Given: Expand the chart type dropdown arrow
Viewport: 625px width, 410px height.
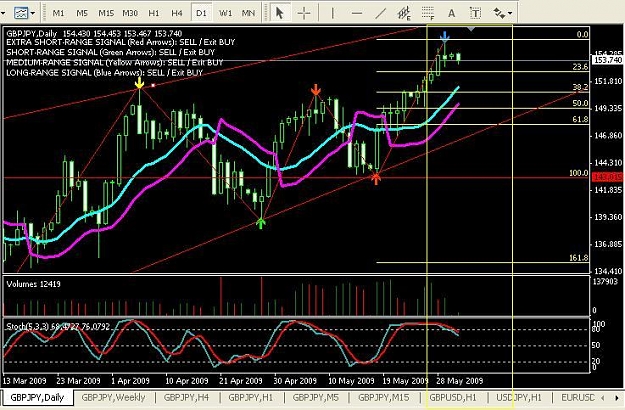Looking at the screenshot, I should click(x=33, y=13).
